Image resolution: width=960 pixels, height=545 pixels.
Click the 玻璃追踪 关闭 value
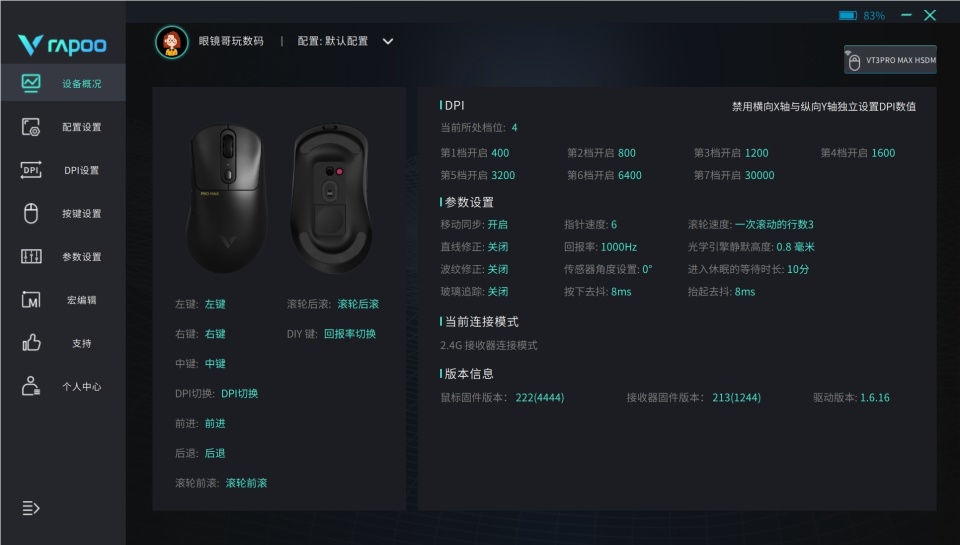[x=497, y=291]
